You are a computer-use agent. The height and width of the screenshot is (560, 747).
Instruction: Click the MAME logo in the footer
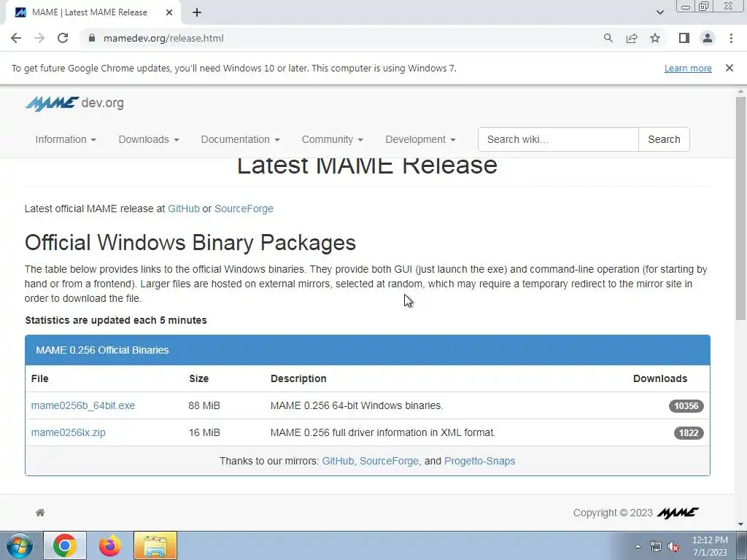pos(678,513)
